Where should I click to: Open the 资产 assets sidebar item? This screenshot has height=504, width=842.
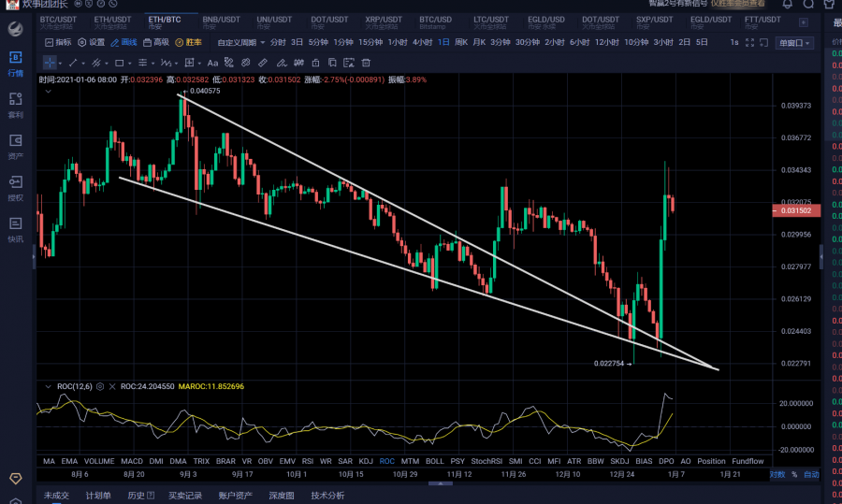tap(16, 147)
